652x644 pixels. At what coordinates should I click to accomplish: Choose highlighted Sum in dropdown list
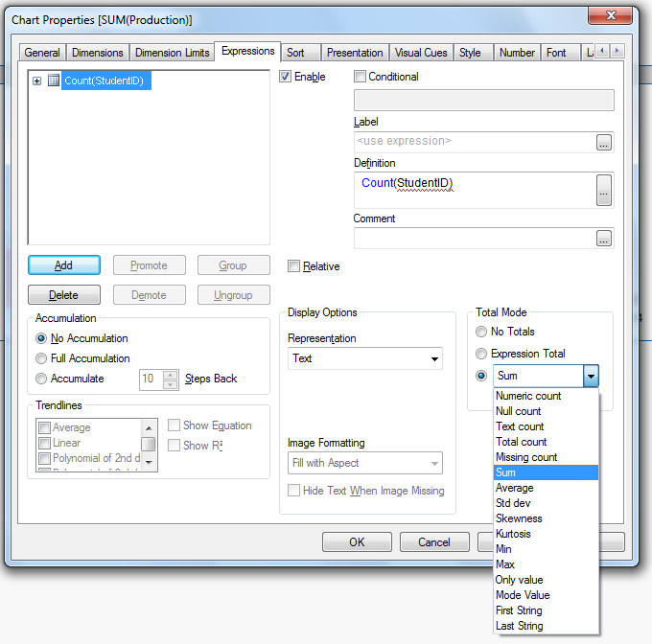[546, 472]
